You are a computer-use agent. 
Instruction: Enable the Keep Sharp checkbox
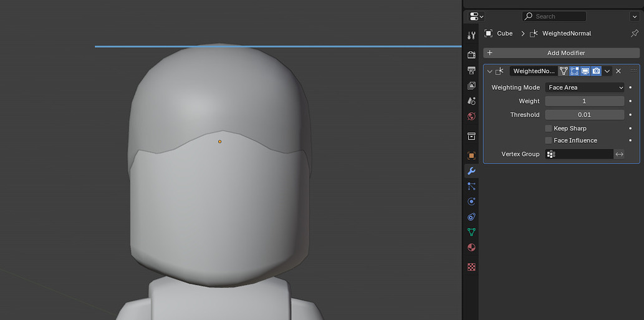click(x=549, y=128)
